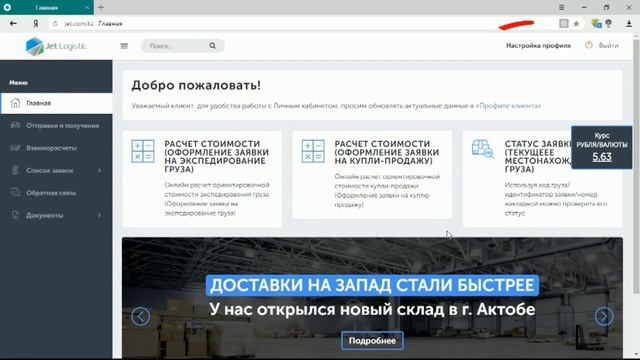Click the Курс рубля/валюты widget label
The height and width of the screenshot is (360, 640).
pyautogui.click(x=602, y=140)
